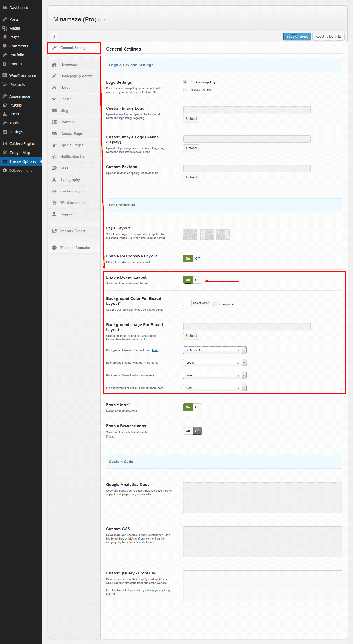Select the Custom Image Logo radio option
353x644 pixels.
click(185, 82)
